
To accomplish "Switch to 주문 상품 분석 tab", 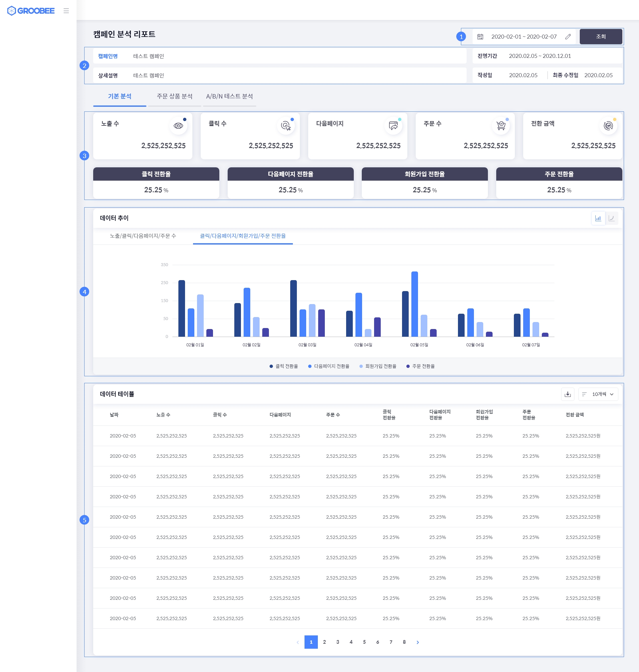I will [x=174, y=96].
